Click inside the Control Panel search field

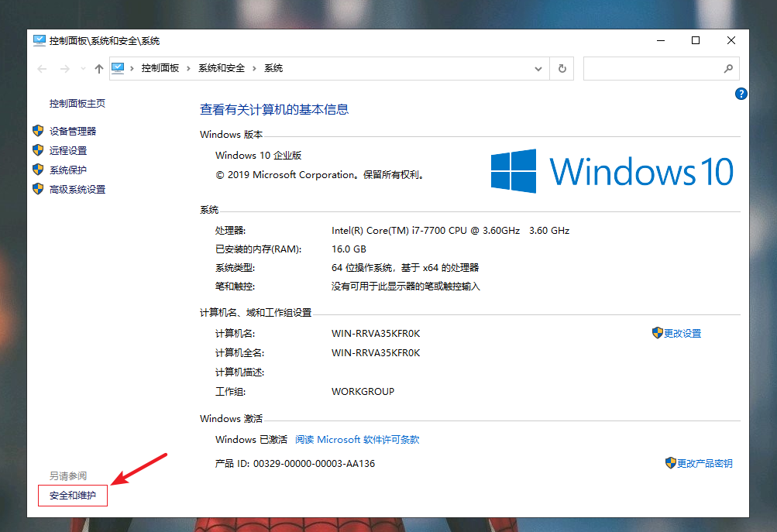[x=651, y=68]
